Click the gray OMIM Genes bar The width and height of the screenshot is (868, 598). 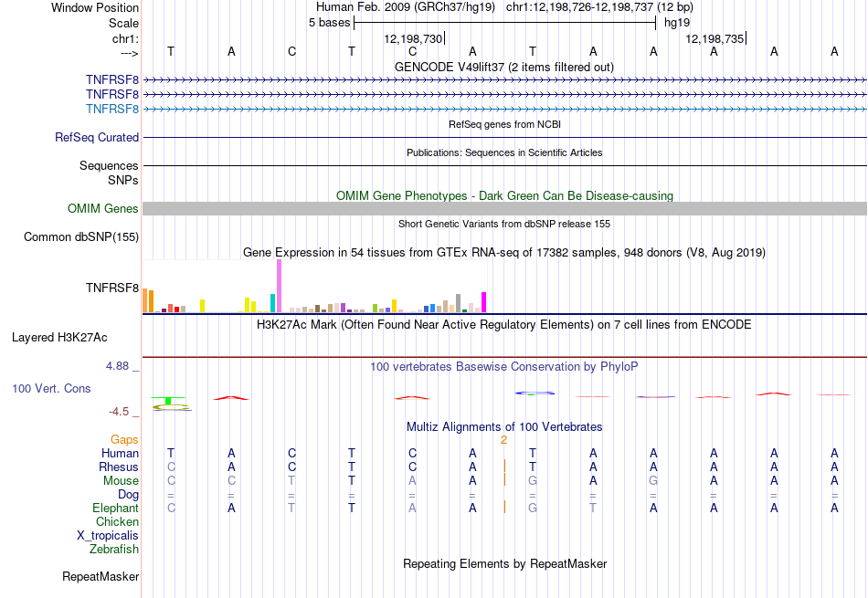point(505,208)
